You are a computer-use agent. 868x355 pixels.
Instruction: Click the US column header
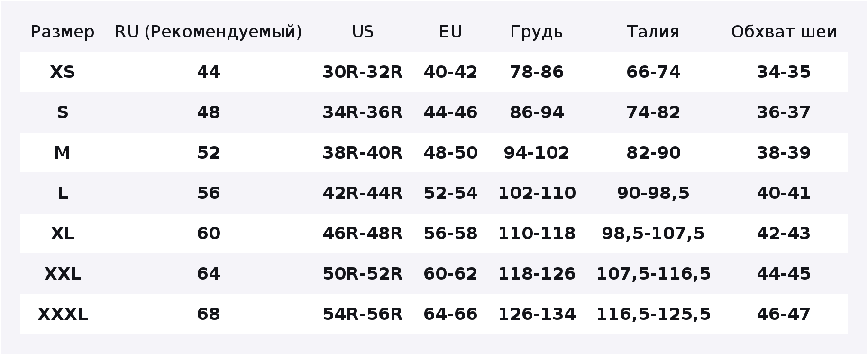point(363,32)
